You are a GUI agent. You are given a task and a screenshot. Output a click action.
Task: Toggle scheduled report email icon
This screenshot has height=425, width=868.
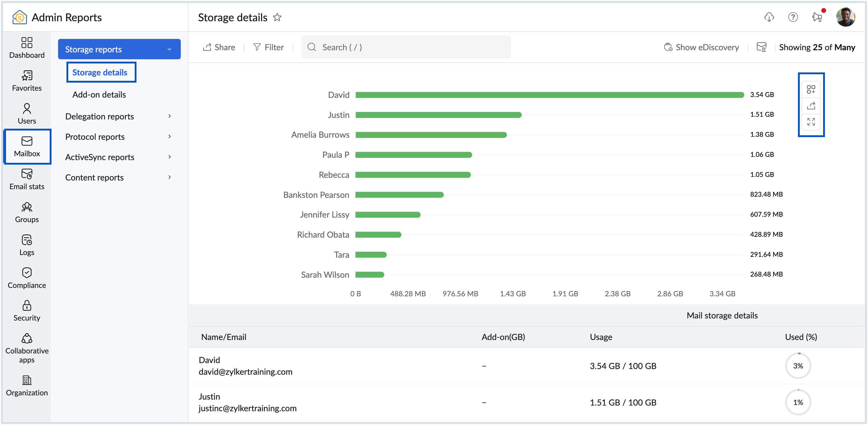[x=761, y=47]
